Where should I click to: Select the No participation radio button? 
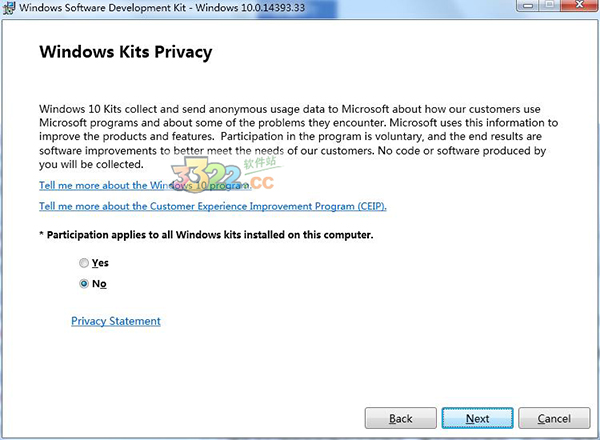[84, 284]
